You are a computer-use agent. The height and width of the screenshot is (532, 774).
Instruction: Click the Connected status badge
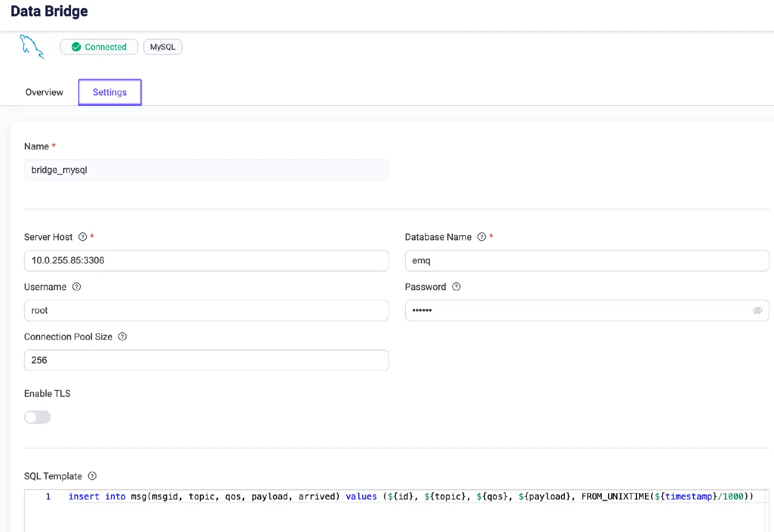click(x=99, y=46)
